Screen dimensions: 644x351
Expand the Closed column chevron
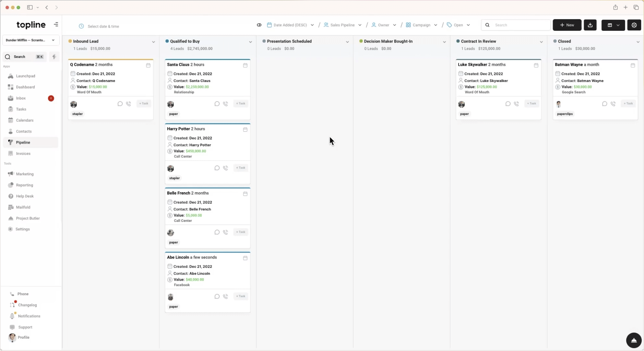[638, 42]
